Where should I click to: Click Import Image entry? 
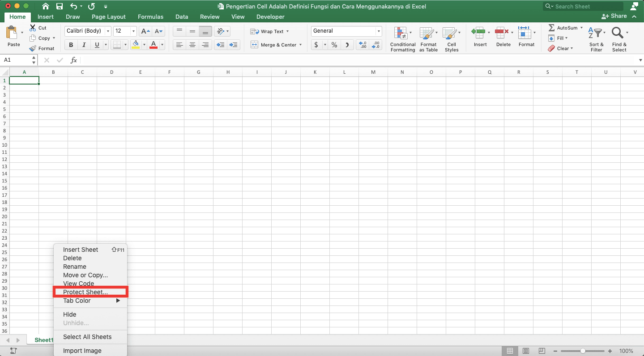82,351
